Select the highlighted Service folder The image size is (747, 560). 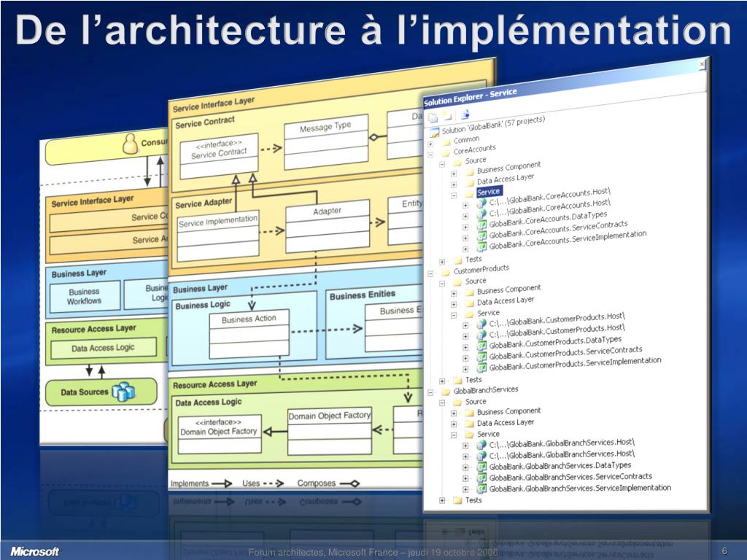point(488,192)
